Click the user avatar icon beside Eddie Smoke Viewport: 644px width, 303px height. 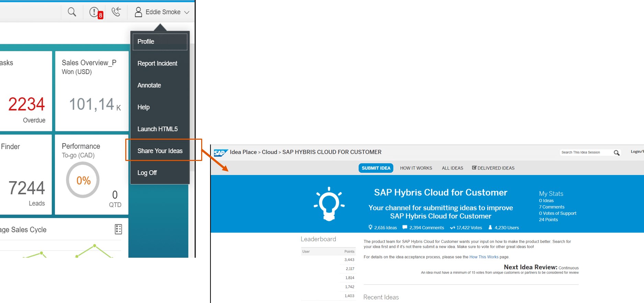pyautogui.click(x=138, y=12)
